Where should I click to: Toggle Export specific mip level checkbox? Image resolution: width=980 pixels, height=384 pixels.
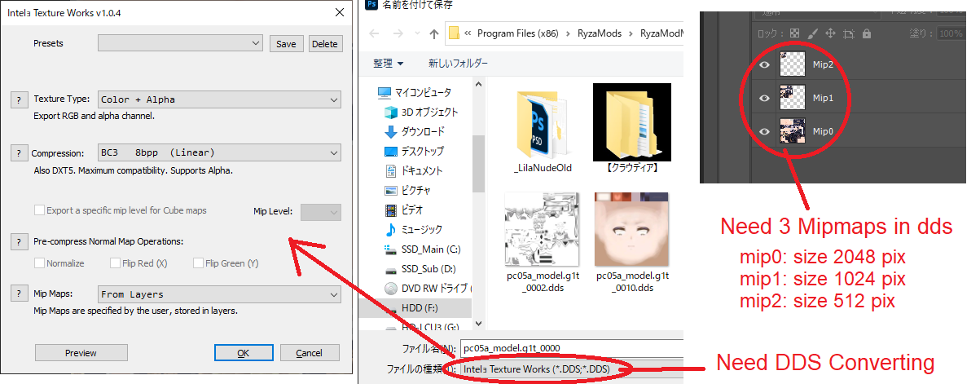[x=39, y=210]
